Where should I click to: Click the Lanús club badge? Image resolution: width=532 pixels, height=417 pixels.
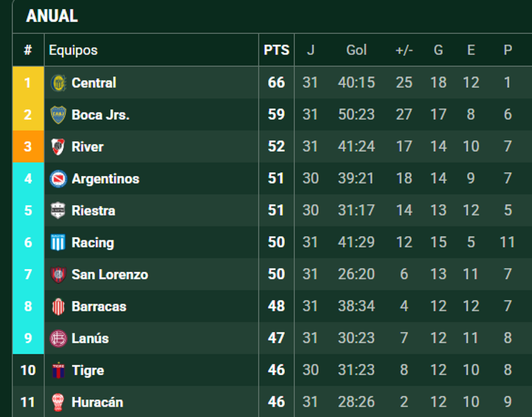point(58,338)
